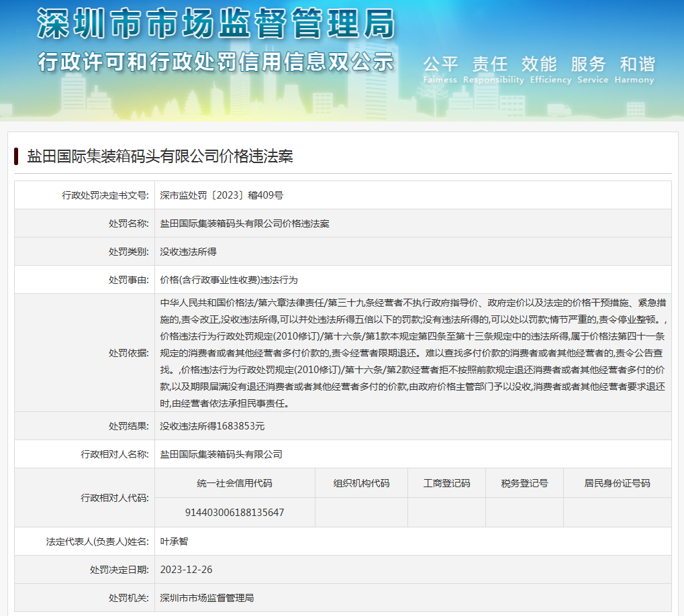Click the 处罚类别 value 没收违法所得
The height and width of the screenshot is (616, 684).
pyautogui.click(x=188, y=252)
